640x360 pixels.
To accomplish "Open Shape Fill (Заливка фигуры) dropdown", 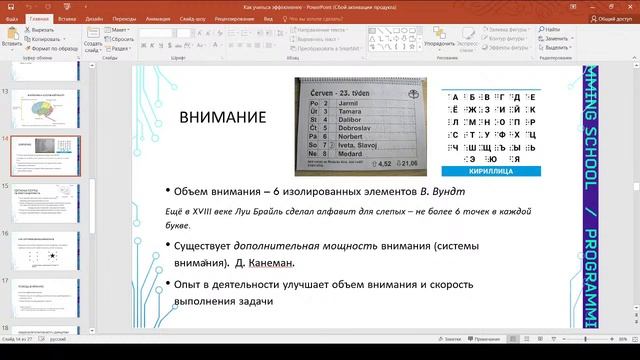I will pyautogui.click(x=506, y=29).
